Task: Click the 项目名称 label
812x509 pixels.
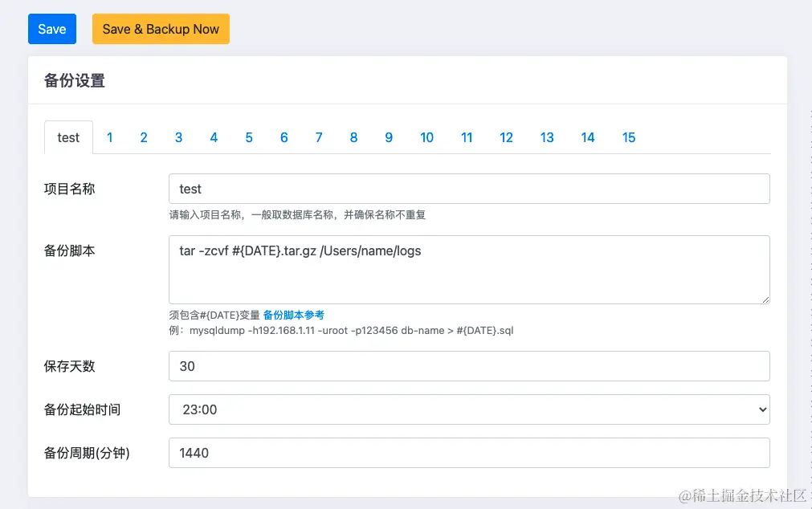Action: pos(69,189)
